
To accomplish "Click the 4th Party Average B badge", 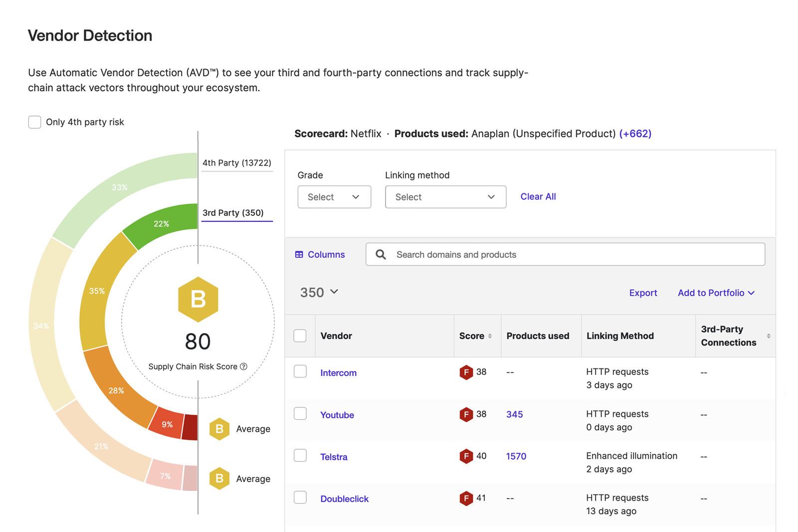I will tap(219, 479).
